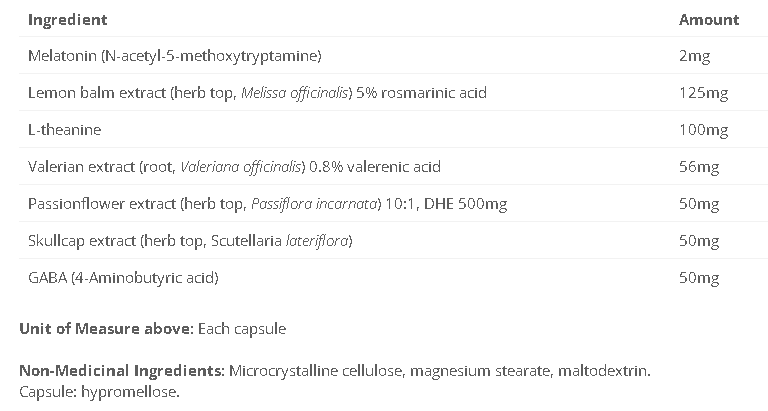Click the "Non-Medicinal Ingredients" bold label
The height and width of the screenshot is (411, 768).
[122, 372]
